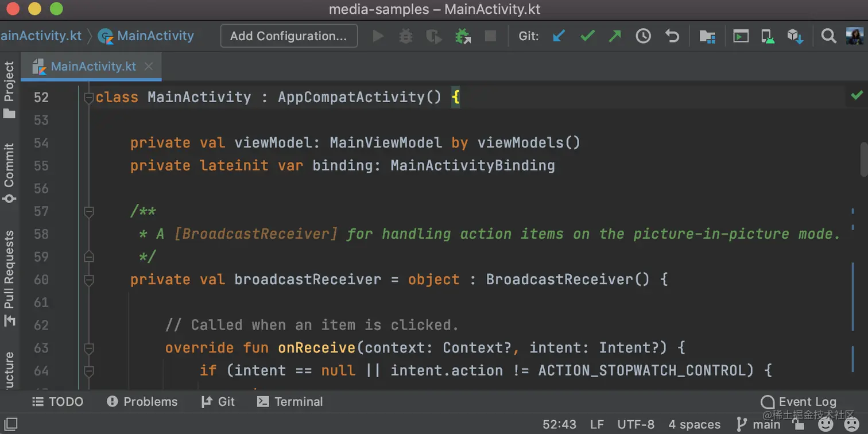Collapse class MainActivity fold on line 52
Image resolution: width=868 pixels, height=434 pixels.
88,98
